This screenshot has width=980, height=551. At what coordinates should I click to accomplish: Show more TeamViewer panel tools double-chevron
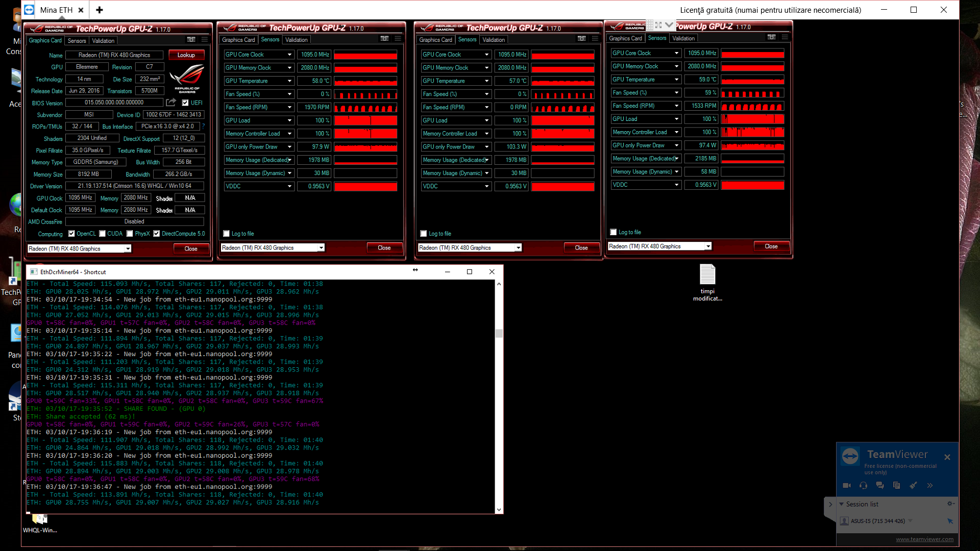coord(930,485)
